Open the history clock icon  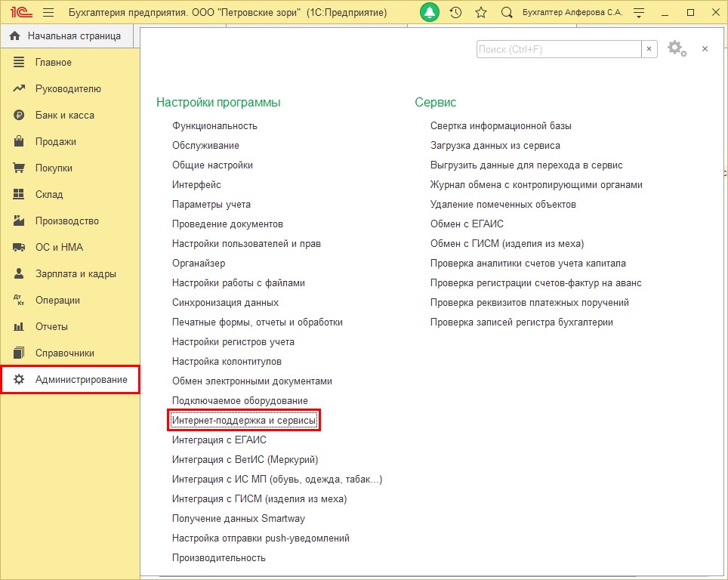[x=455, y=13]
